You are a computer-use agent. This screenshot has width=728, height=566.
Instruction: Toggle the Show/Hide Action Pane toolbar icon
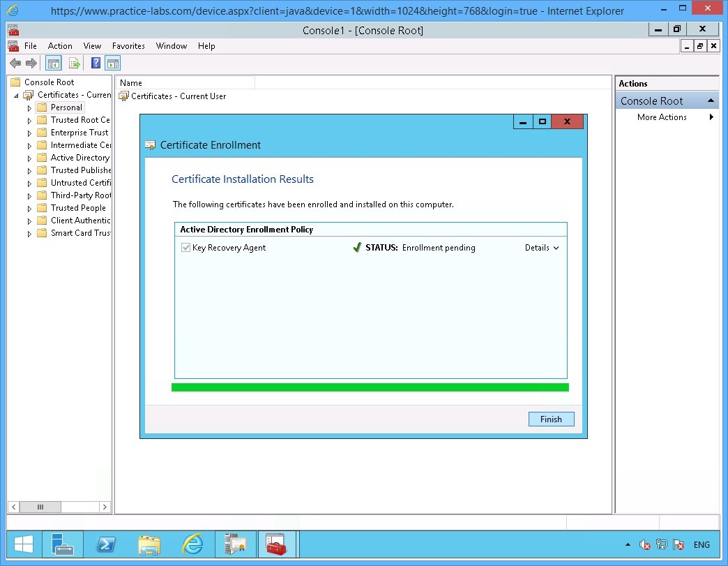pos(113,63)
